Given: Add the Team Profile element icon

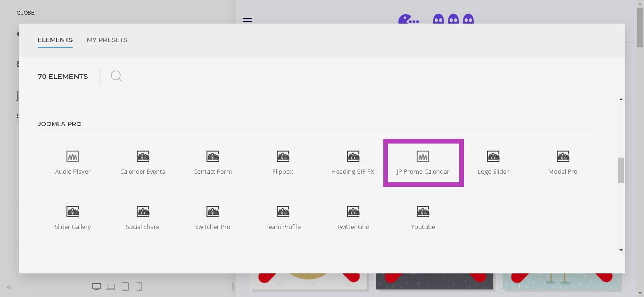Looking at the screenshot, I should click(x=283, y=212).
